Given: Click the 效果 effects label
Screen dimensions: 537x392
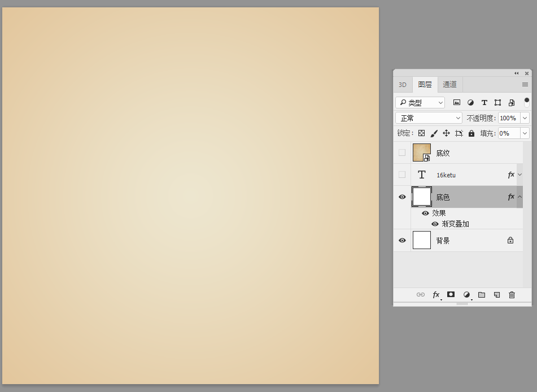Looking at the screenshot, I should [439, 213].
